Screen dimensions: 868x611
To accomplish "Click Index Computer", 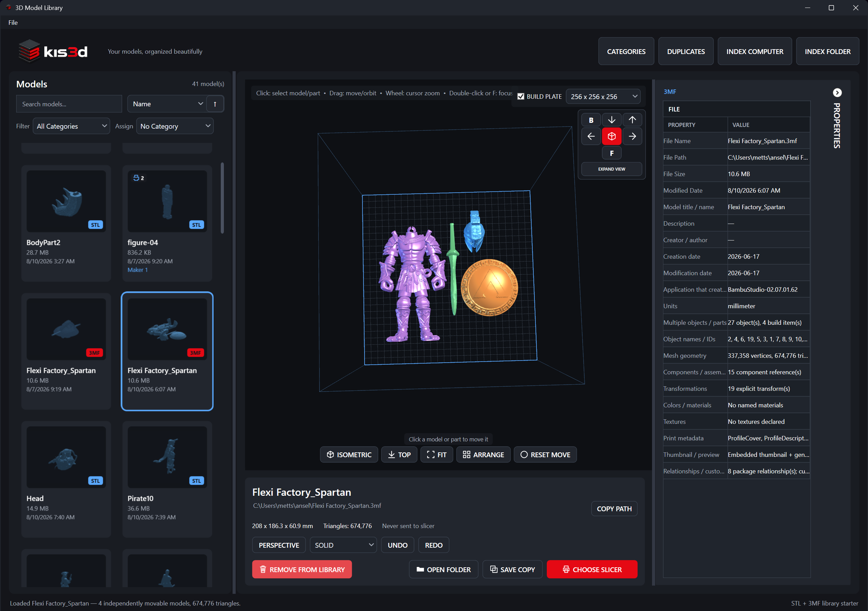I will pos(754,51).
